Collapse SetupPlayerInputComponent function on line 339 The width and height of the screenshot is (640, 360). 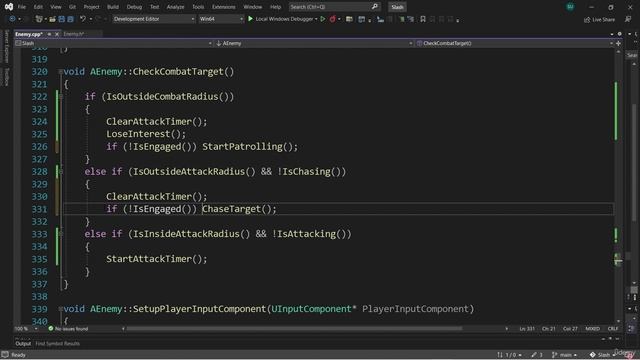pos(60,309)
